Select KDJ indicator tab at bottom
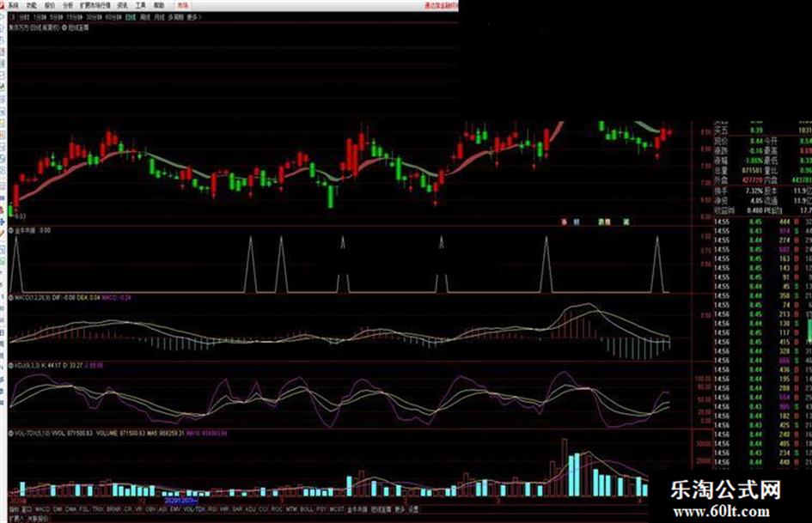Image resolution: width=812 pixels, height=523 pixels. pos(251,509)
